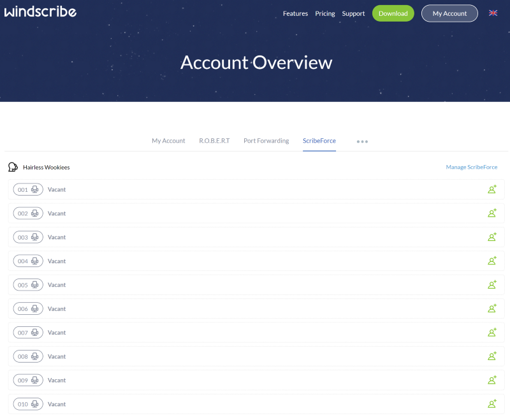Click the desk icon in seat 003 badge
This screenshot has height=420, width=510.
pos(35,237)
